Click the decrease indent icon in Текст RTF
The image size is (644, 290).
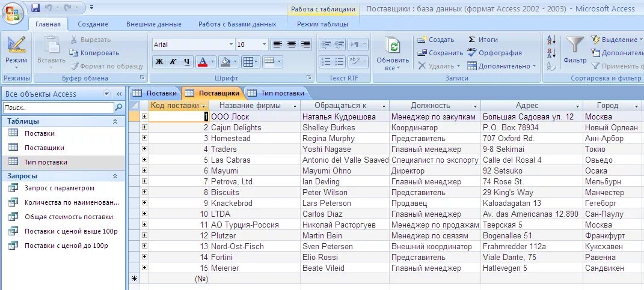[326, 44]
